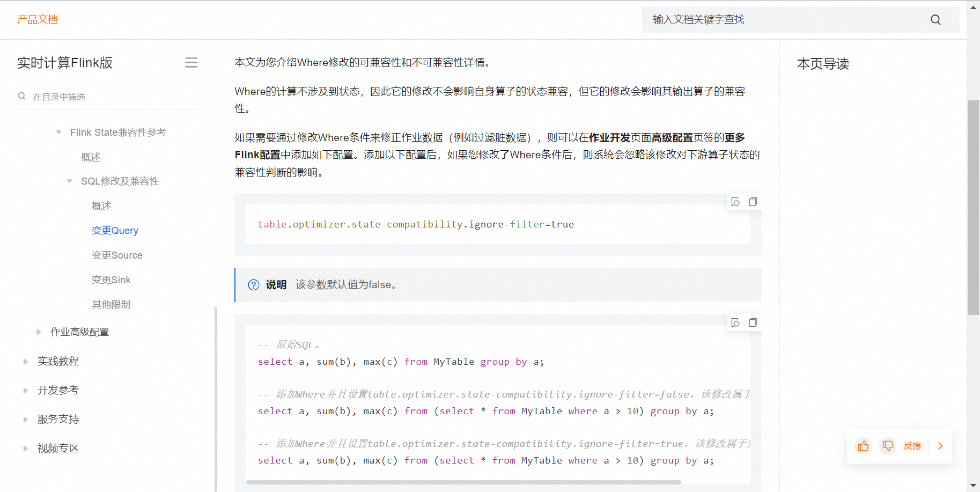
Task: Click the 实时计算Flink版 sidebar title
Action: (65, 63)
